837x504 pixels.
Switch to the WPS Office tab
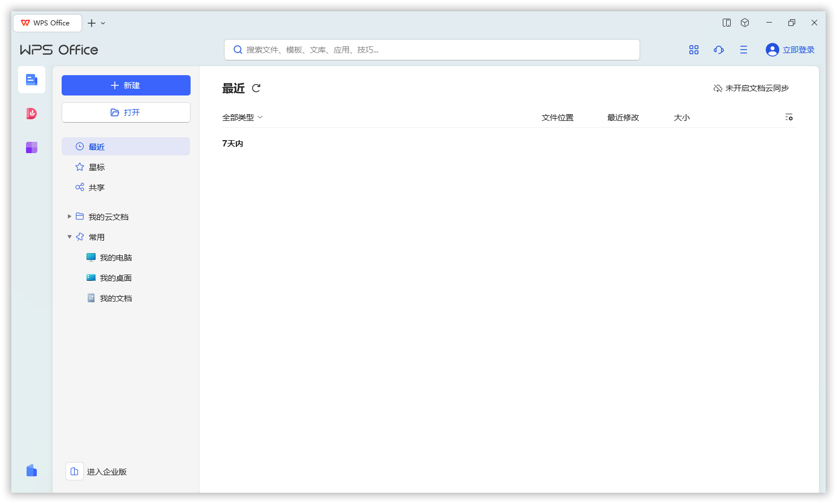click(x=47, y=23)
